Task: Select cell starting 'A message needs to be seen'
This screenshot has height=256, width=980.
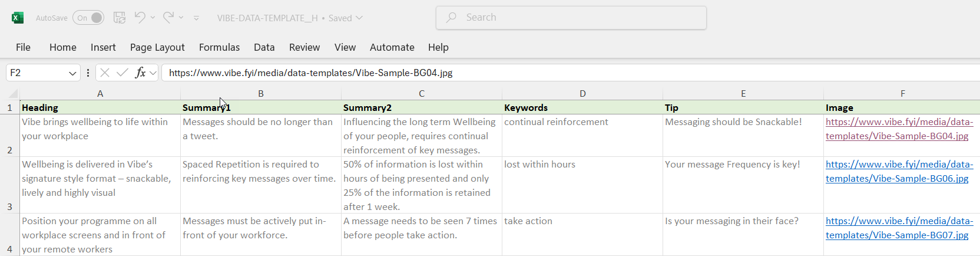Action: pyautogui.click(x=422, y=235)
